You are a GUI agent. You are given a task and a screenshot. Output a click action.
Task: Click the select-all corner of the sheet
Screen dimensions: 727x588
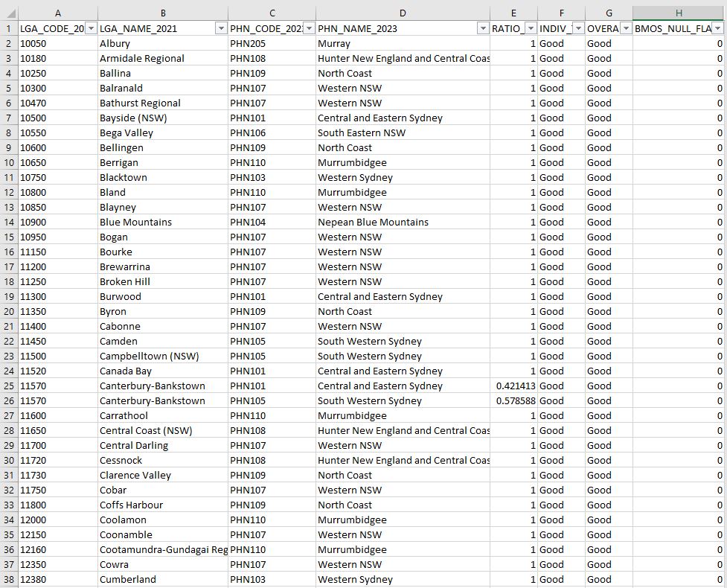coord(9,13)
